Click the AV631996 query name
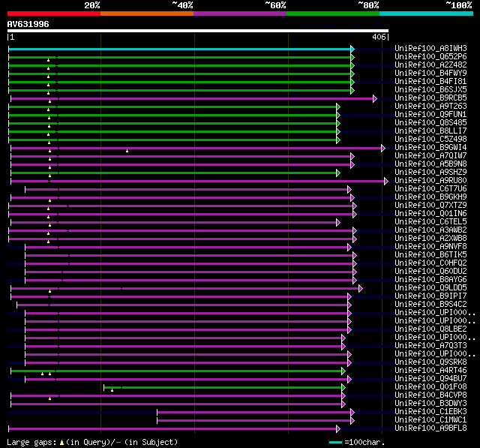The width and height of the screenshot is (480, 448). coord(28,24)
